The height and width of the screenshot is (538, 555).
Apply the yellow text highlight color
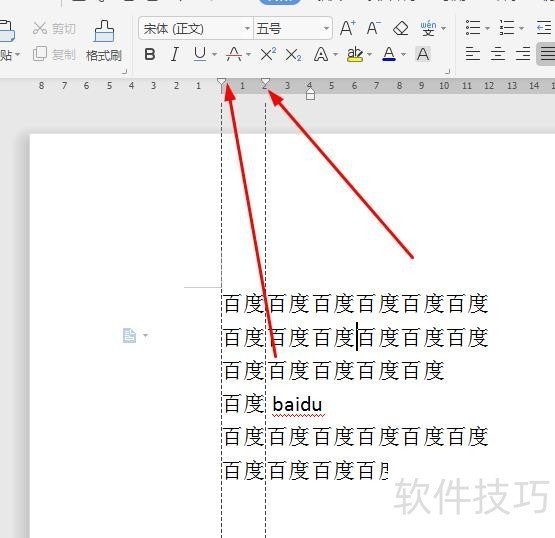click(x=355, y=55)
